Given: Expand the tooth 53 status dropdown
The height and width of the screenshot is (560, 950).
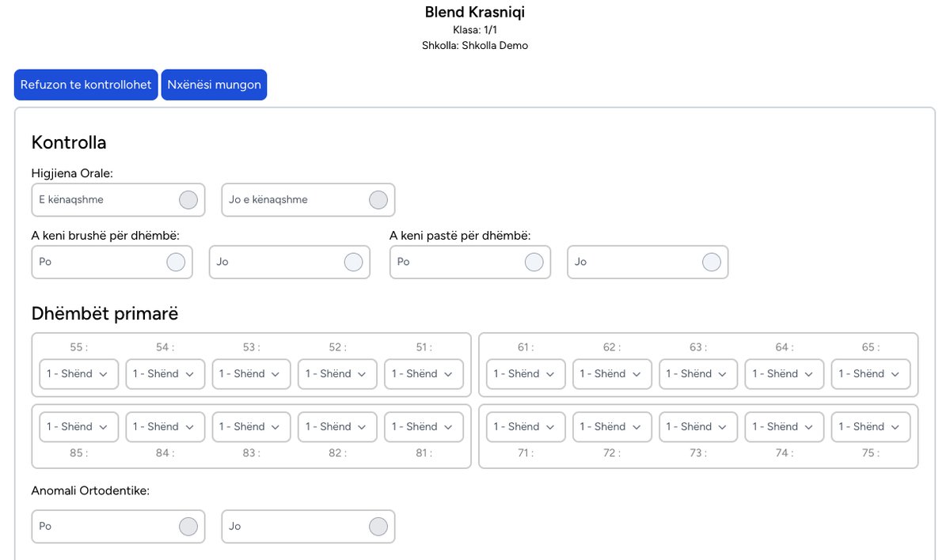Looking at the screenshot, I should (x=252, y=374).
